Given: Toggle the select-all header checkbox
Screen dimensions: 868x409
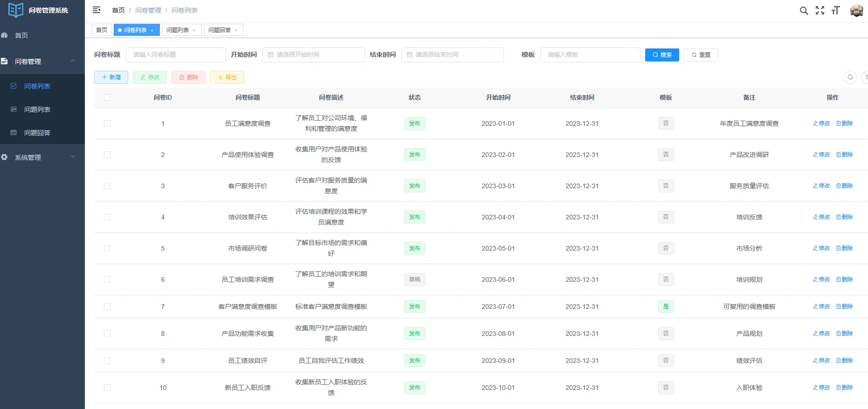Looking at the screenshot, I should 107,97.
